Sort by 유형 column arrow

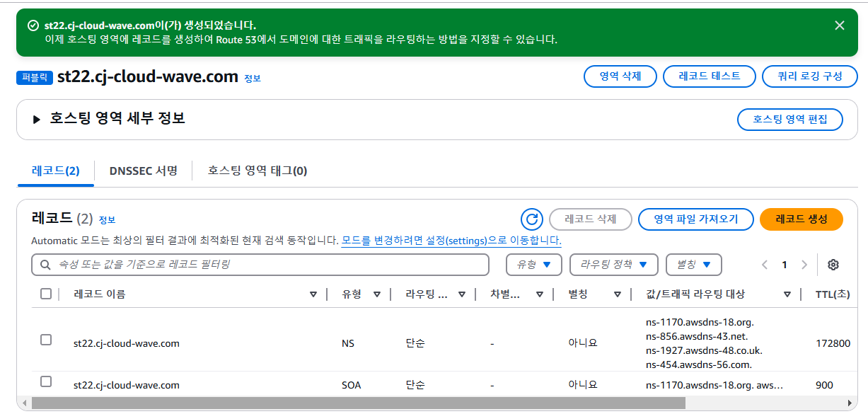377,294
